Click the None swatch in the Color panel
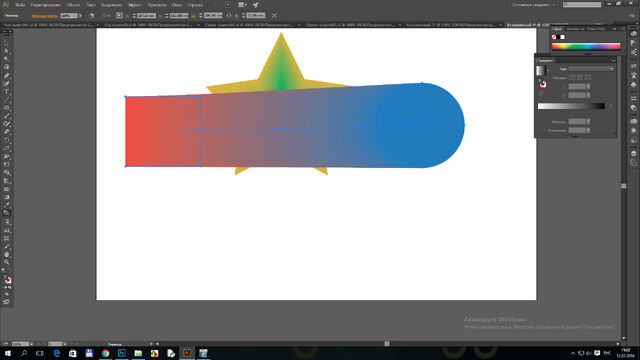Viewport: 640px width, 360px height. pos(554,37)
